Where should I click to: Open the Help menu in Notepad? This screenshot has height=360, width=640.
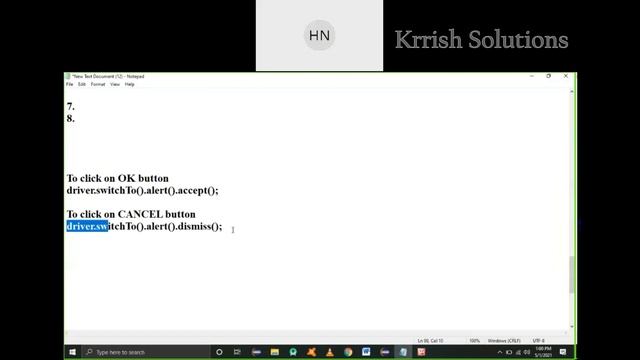coord(129,84)
